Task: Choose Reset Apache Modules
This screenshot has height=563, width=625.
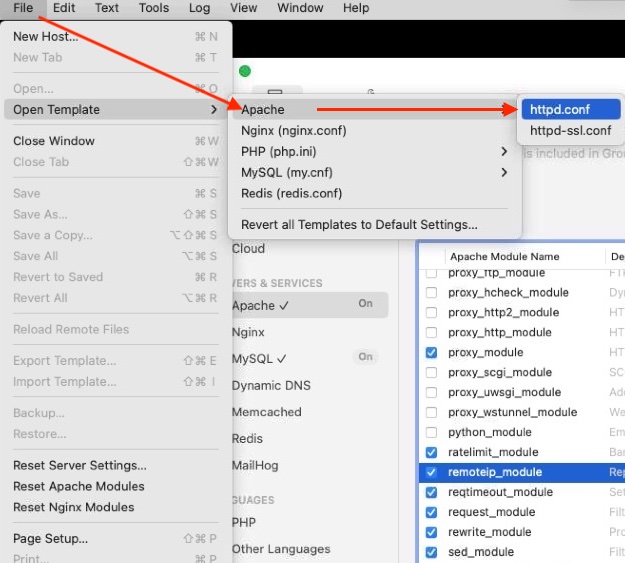Action: (x=116, y=486)
